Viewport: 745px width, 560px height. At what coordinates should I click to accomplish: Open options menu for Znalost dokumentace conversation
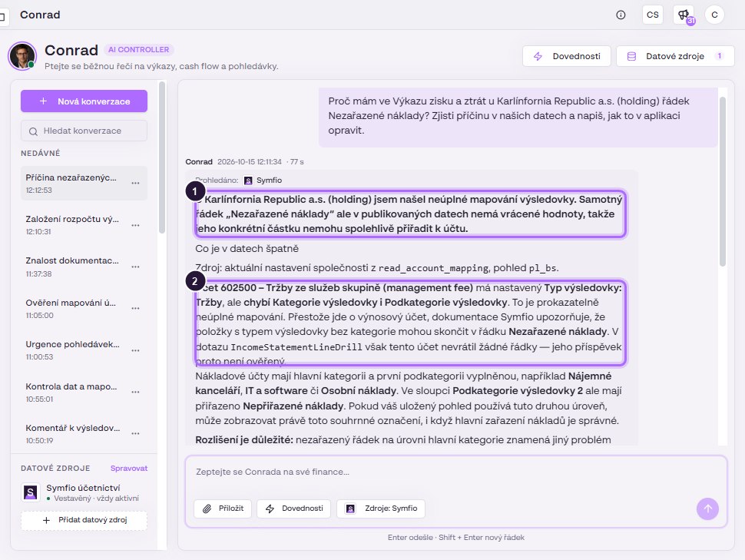point(135,267)
